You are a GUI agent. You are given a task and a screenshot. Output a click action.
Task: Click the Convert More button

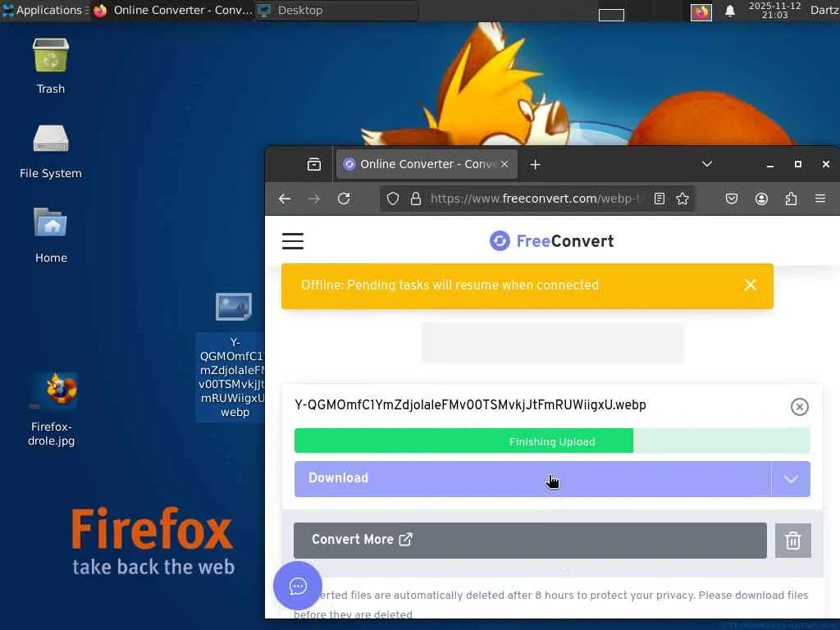coord(530,540)
